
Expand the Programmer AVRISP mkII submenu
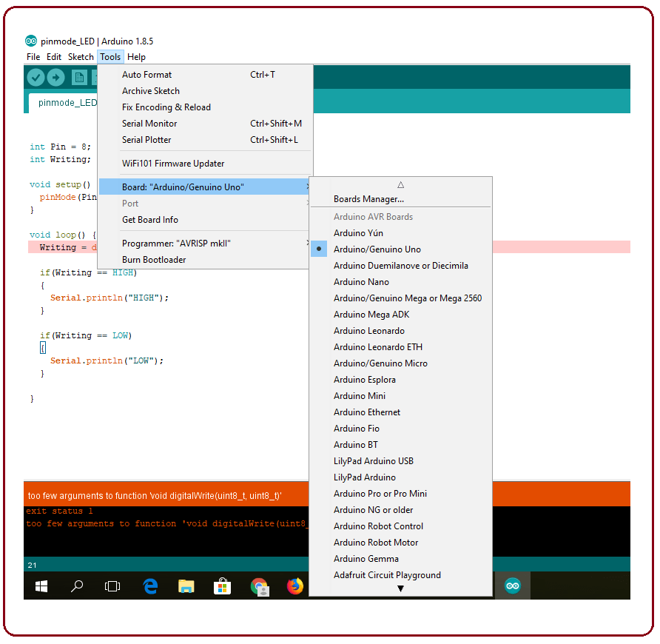(307, 243)
